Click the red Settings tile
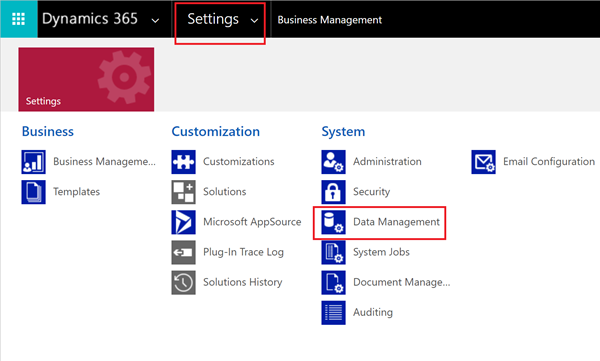The image size is (600, 361). (x=86, y=80)
